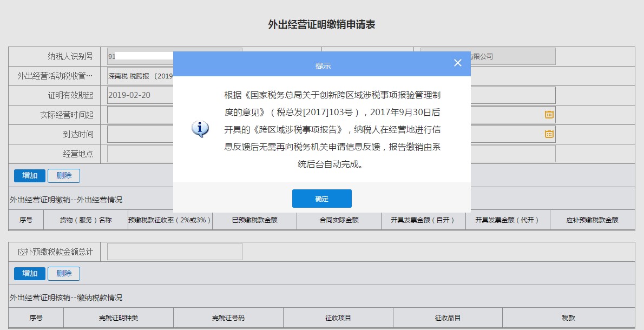Screen dimensions: 644x330
Task: Click the 证明有效期起 field showing 2019-02-20
Action: [x=140, y=95]
